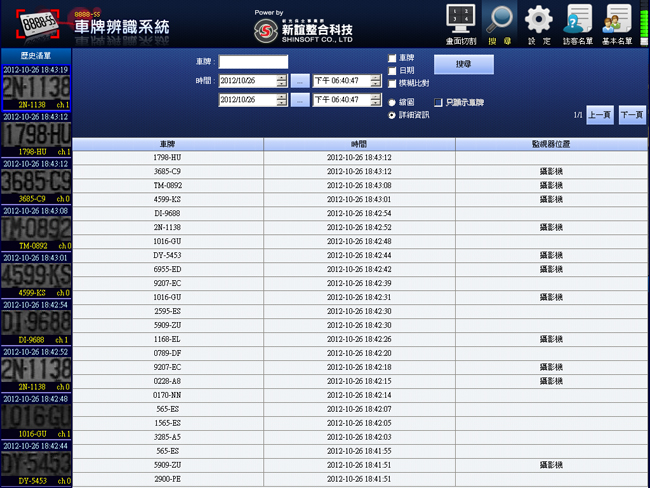This screenshot has height=488, width=650.
Task: Select history thumbnail TM-0892
Action: click(36, 229)
